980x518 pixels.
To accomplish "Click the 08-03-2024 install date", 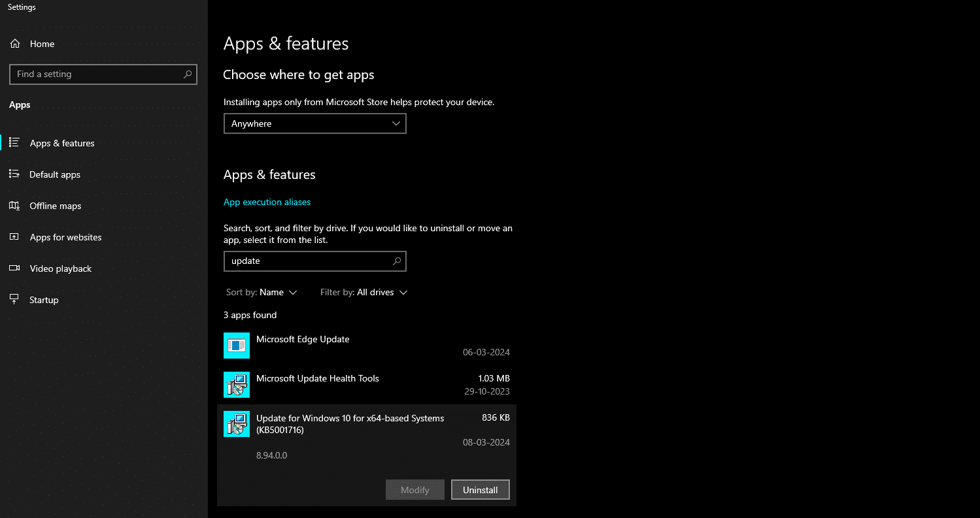I will (486, 442).
